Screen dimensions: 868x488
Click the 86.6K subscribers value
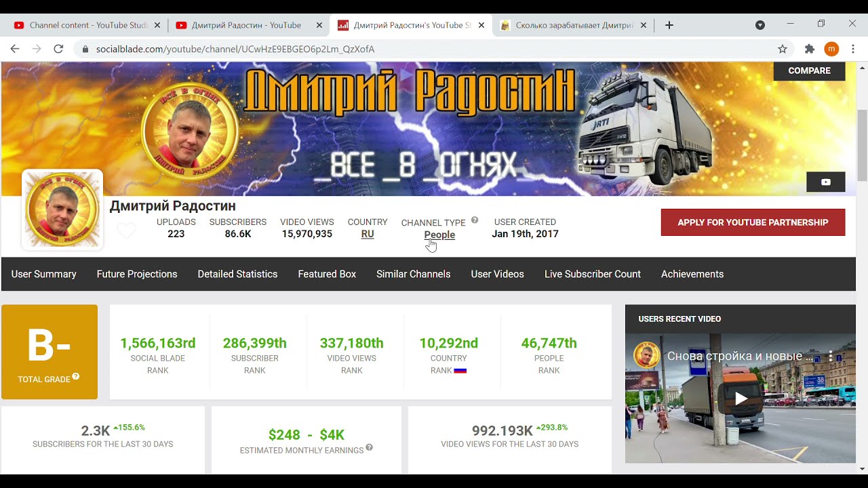(238, 234)
